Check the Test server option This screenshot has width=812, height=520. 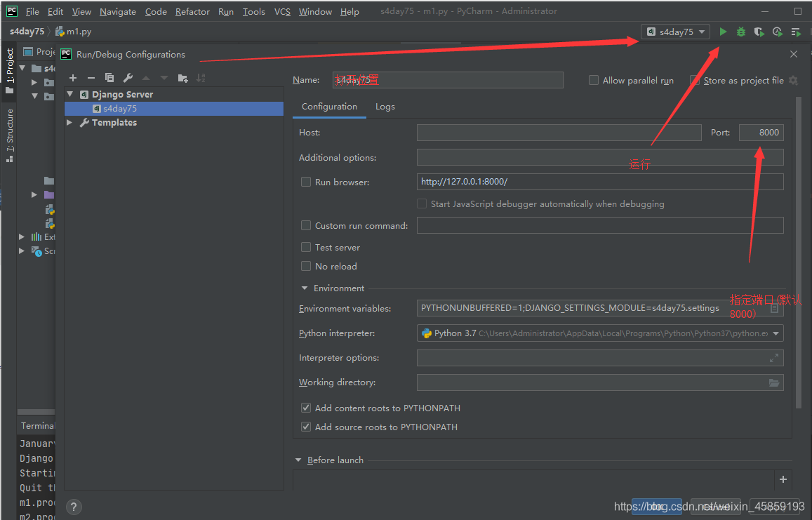306,248
